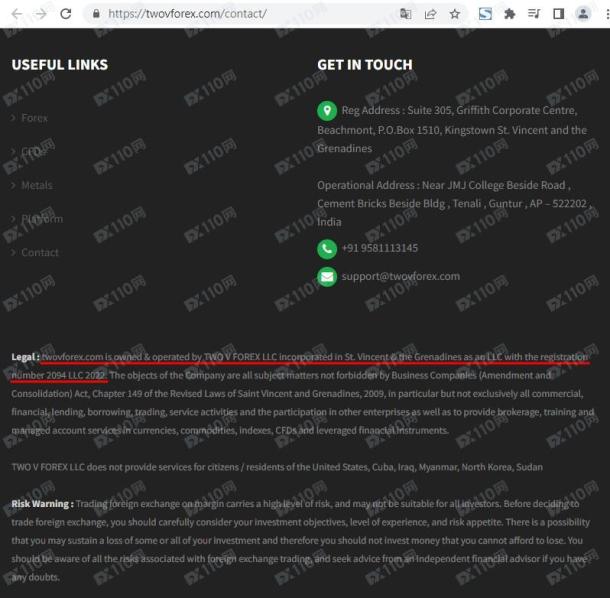
Task: Click the registration number 2094 LLC 2022 text
Action: (76, 375)
